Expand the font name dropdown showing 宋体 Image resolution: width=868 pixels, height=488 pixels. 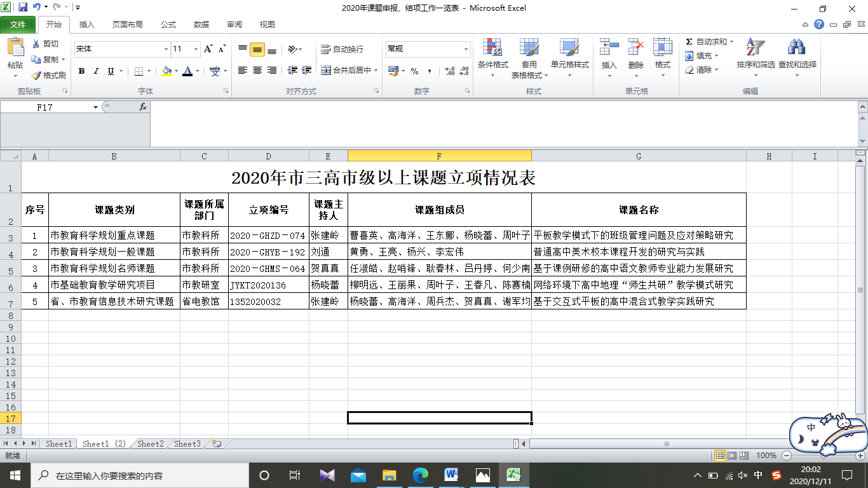coord(166,49)
